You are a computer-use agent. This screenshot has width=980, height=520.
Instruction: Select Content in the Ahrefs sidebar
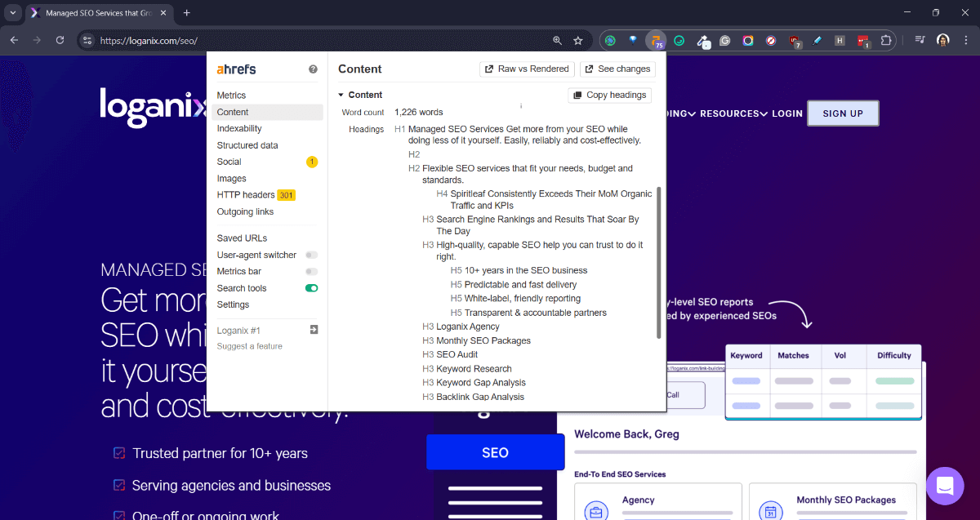pos(268,112)
